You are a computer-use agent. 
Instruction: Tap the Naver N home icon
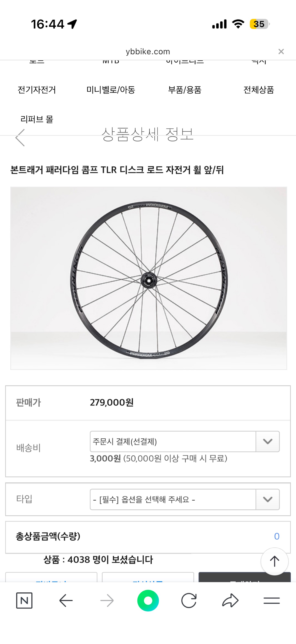(x=24, y=600)
